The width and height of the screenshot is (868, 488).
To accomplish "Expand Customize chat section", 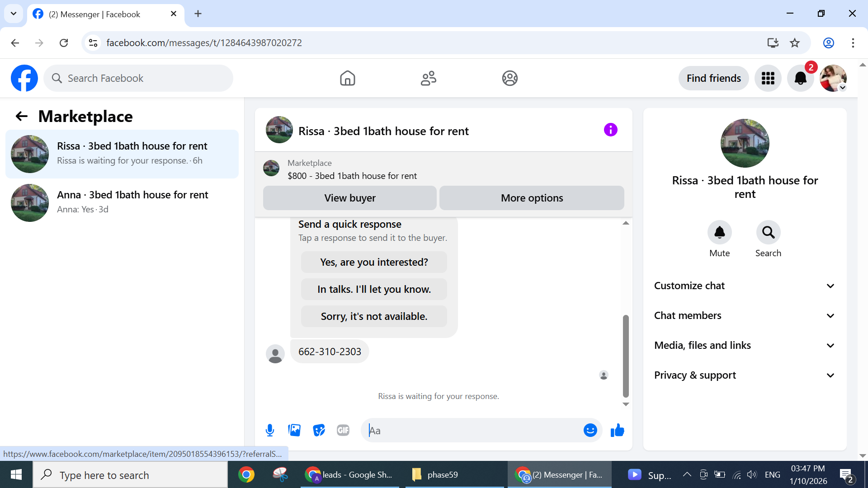I will 744,286.
